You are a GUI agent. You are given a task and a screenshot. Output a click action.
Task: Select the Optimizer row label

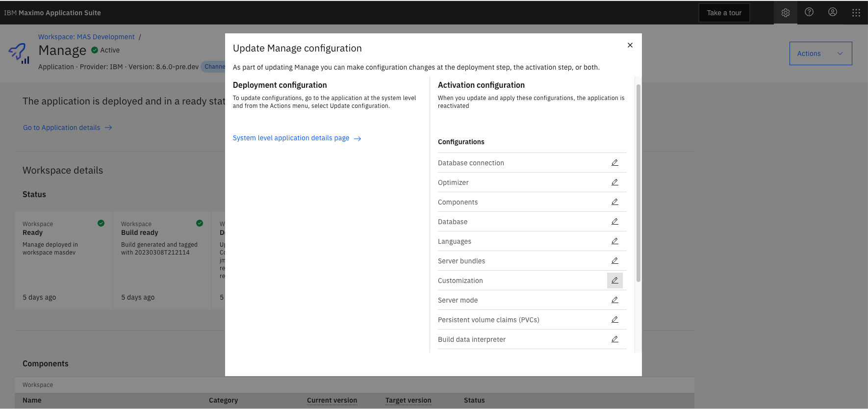pos(453,182)
